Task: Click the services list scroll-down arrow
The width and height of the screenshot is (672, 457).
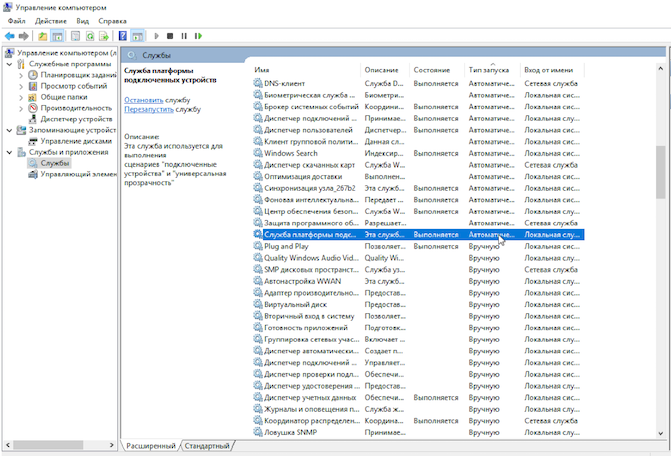Action: pos(660,433)
